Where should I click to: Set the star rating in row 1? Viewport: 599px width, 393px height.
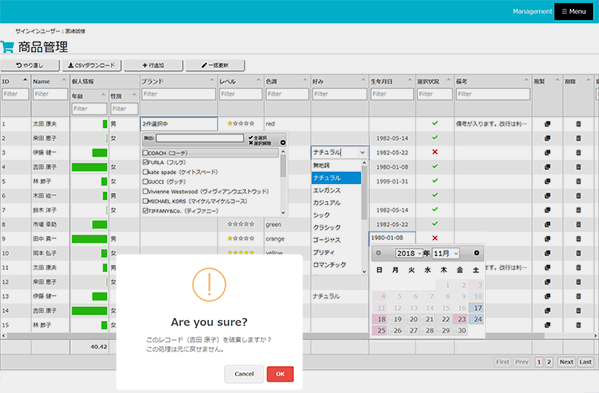tap(241, 123)
